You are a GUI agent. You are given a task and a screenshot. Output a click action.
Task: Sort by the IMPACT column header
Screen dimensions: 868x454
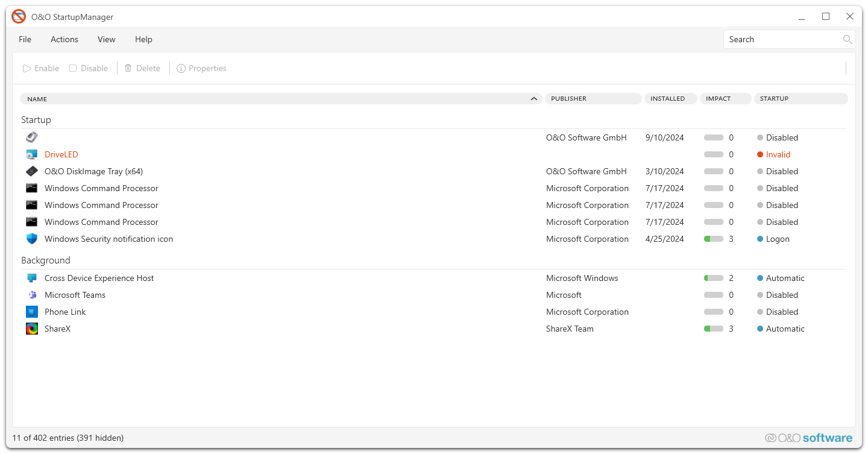click(726, 98)
